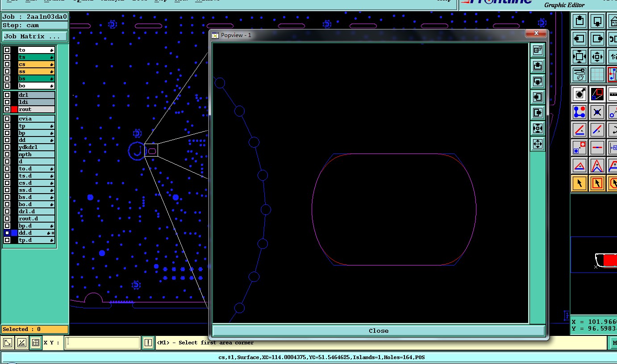This screenshot has width=617, height=364.
Task: Select layer rout.d in layer list
Action: (x=36, y=219)
